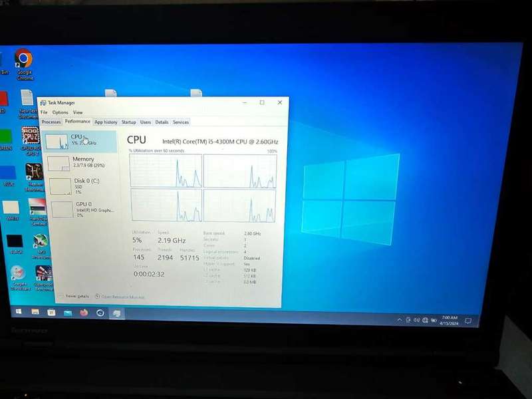
Task: Switch to the Processes tab
Action: coord(51,122)
